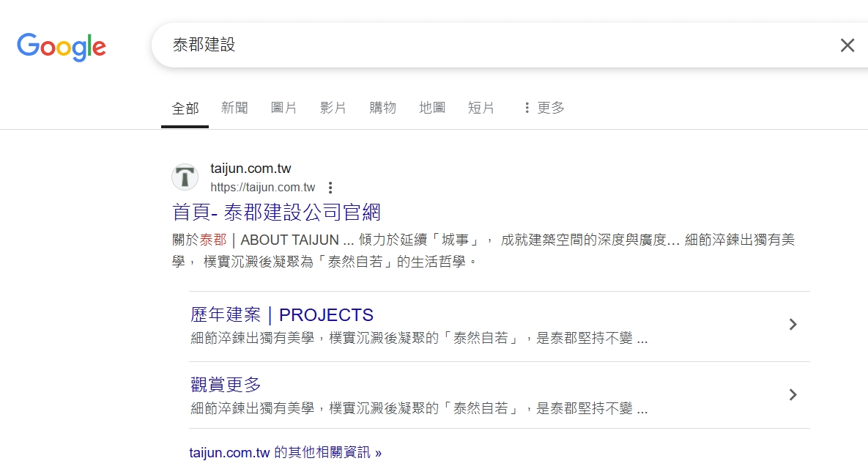The height and width of the screenshot is (472, 868).
Task: Switch to the 新聞 tab
Action: coord(234,108)
